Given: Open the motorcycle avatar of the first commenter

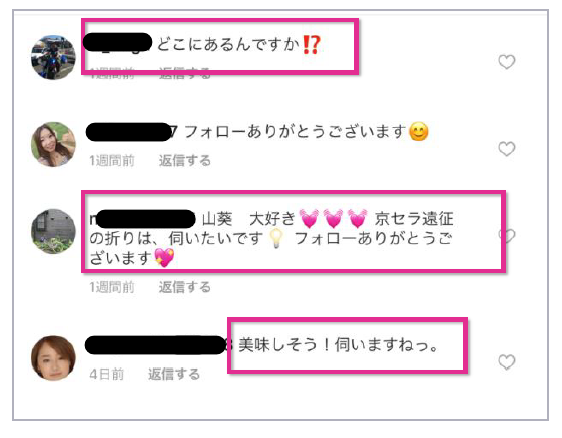Looking at the screenshot, I should 53,57.
